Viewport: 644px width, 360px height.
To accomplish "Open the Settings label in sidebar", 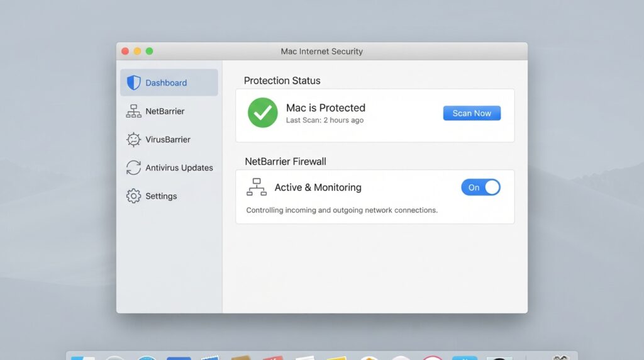I will tap(161, 196).
